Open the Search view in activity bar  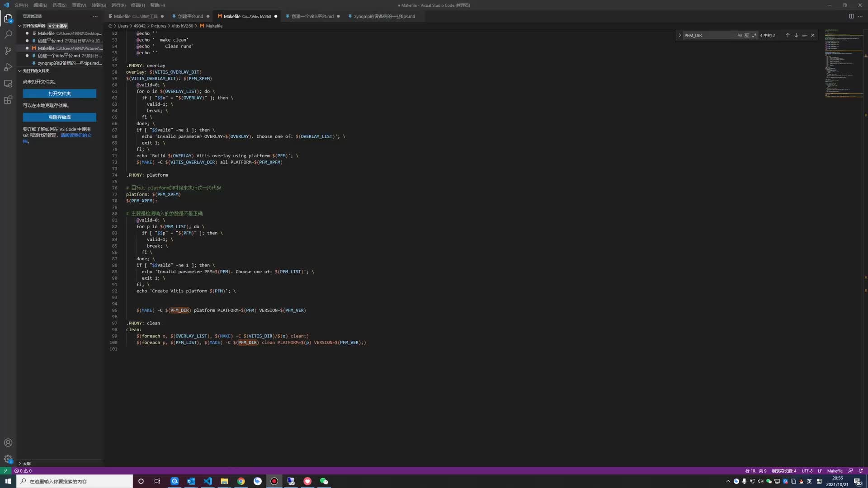coord(8,34)
